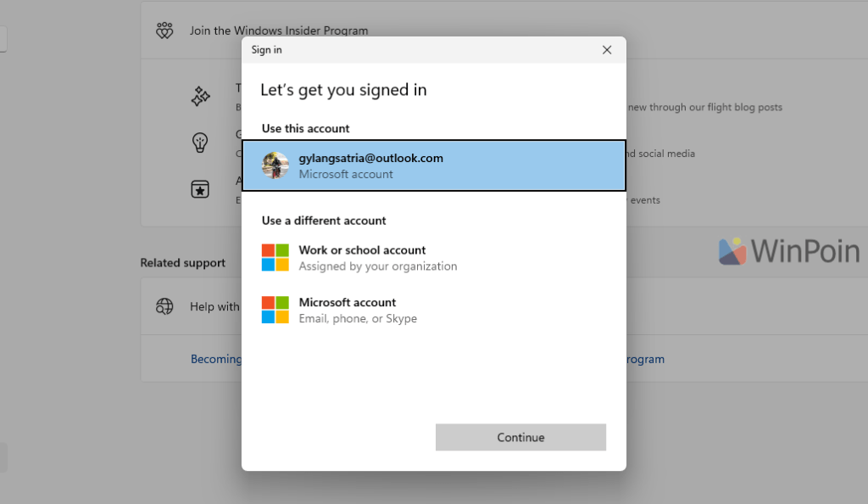Click the WinPoin logo icon

pos(732,251)
